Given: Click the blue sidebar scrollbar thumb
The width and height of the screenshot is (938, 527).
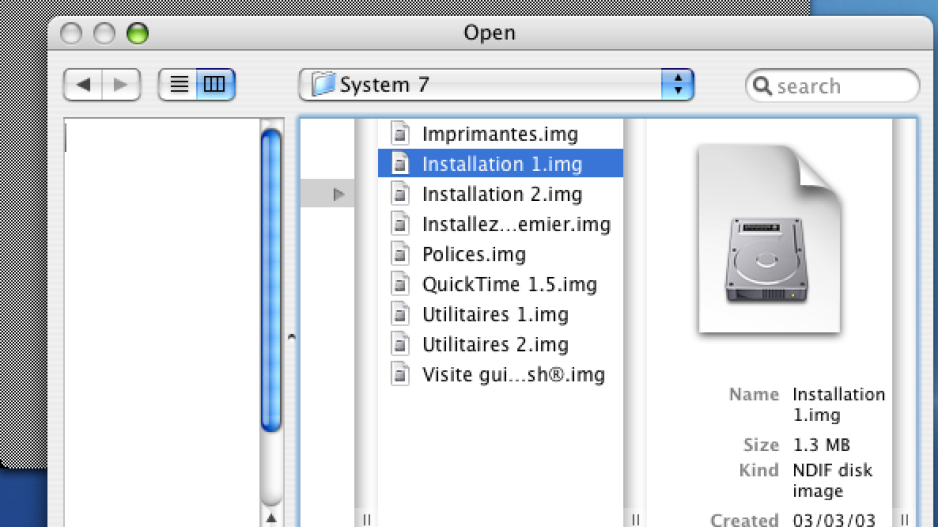Looking at the screenshot, I should pyautogui.click(x=271, y=279).
